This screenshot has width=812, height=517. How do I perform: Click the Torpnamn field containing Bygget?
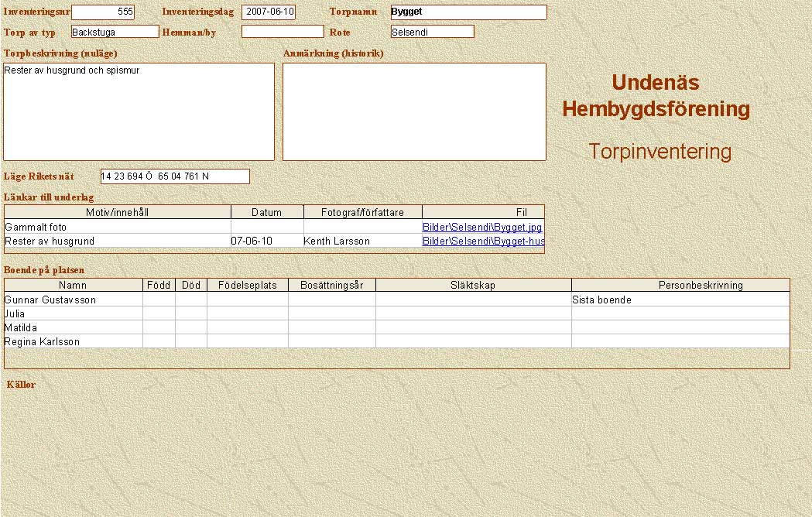click(468, 12)
